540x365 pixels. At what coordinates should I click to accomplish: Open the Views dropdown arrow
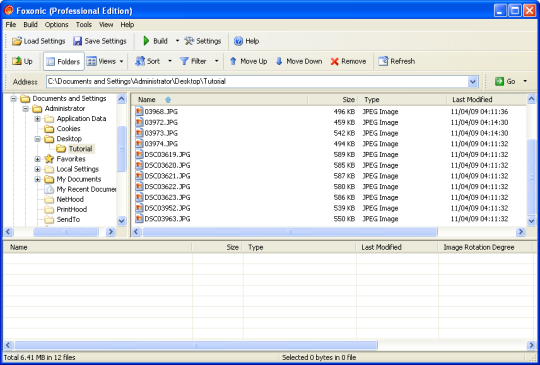point(121,61)
